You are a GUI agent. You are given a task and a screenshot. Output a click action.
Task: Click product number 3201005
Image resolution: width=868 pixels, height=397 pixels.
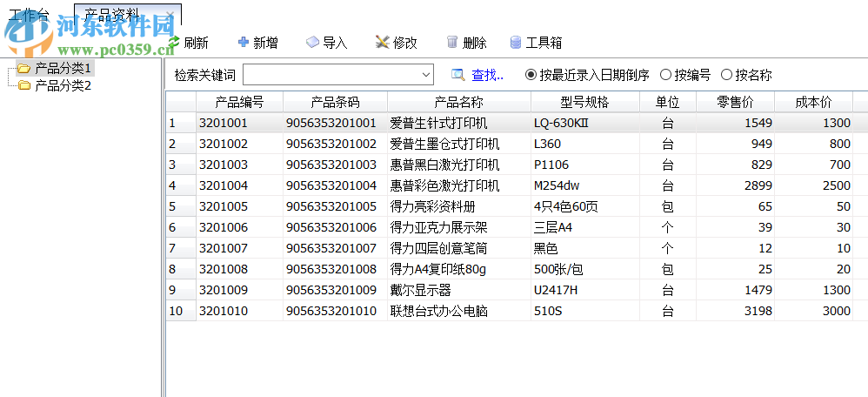pyautogui.click(x=224, y=207)
